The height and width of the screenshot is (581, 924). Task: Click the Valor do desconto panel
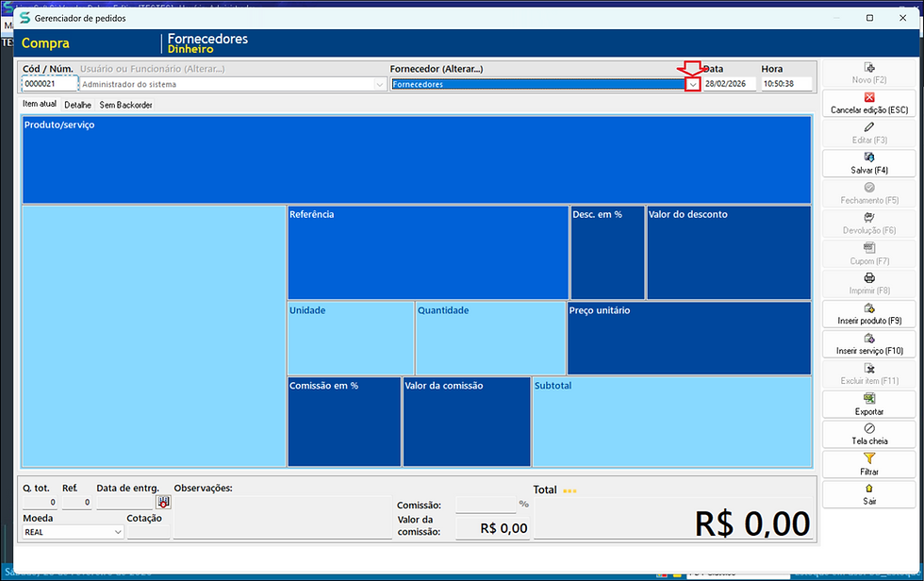pos(729,252)
